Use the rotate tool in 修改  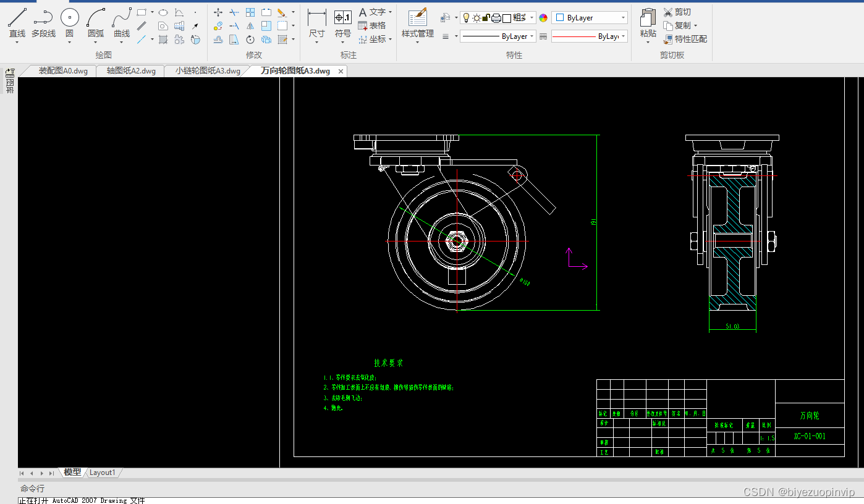click(x=250, y=40)
